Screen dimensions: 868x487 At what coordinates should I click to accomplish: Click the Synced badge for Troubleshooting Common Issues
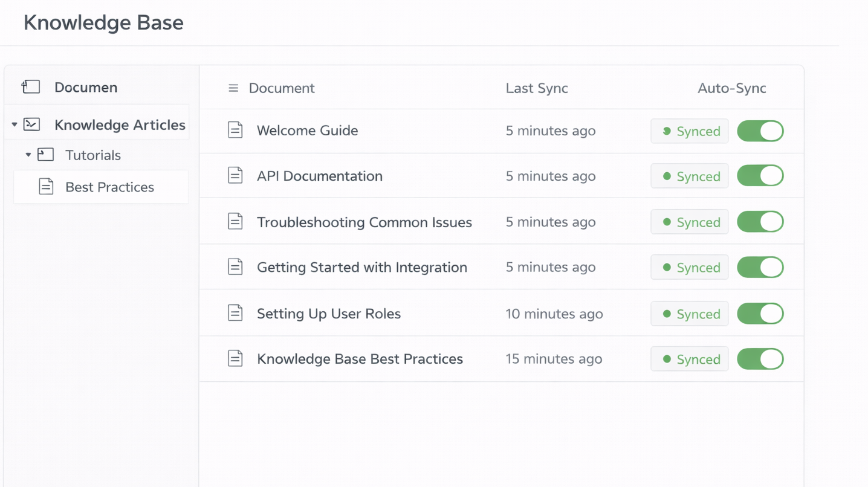point(689,222)
